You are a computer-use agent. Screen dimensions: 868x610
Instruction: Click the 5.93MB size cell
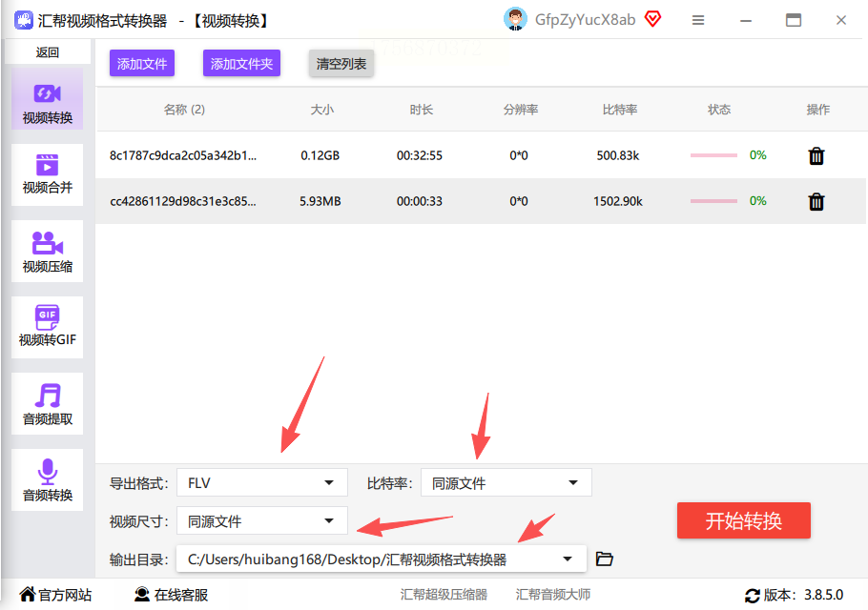tap(320, 201)
